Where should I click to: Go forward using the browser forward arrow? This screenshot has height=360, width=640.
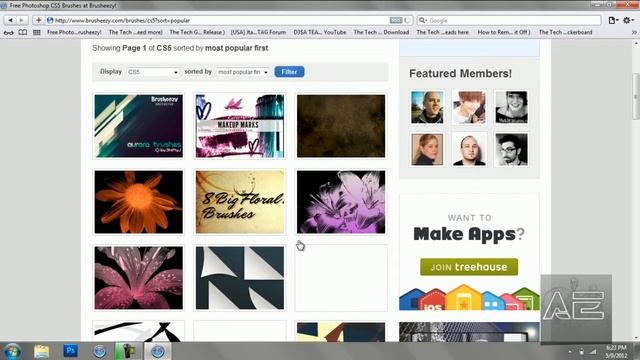click(22, 20)
